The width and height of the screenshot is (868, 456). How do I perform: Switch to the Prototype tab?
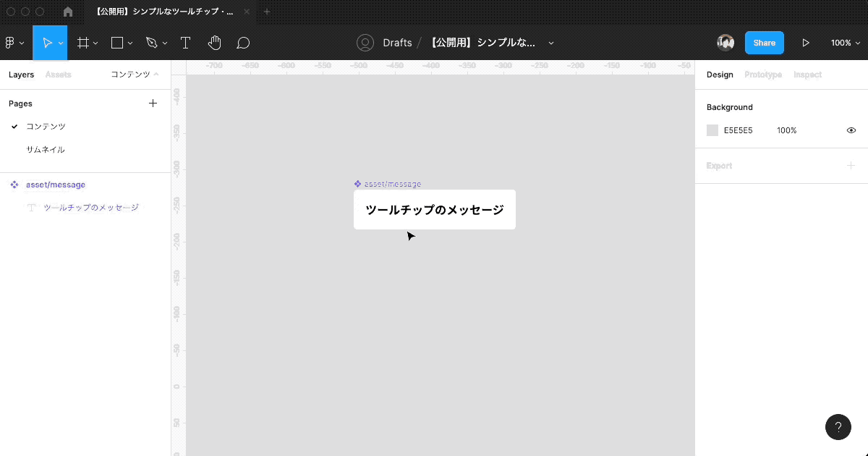762,75
